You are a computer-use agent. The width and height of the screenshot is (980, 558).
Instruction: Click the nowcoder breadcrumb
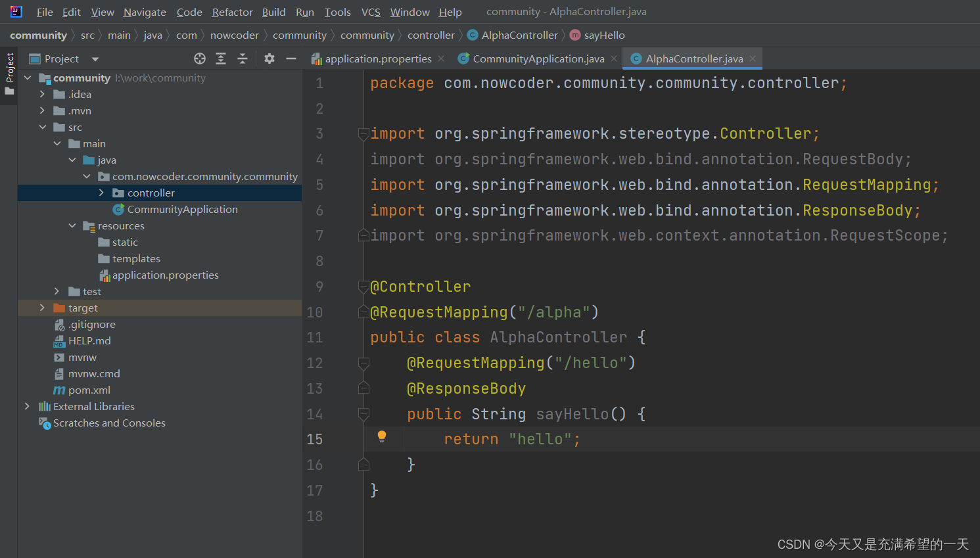pyautogui.click(x=235, y=35)
